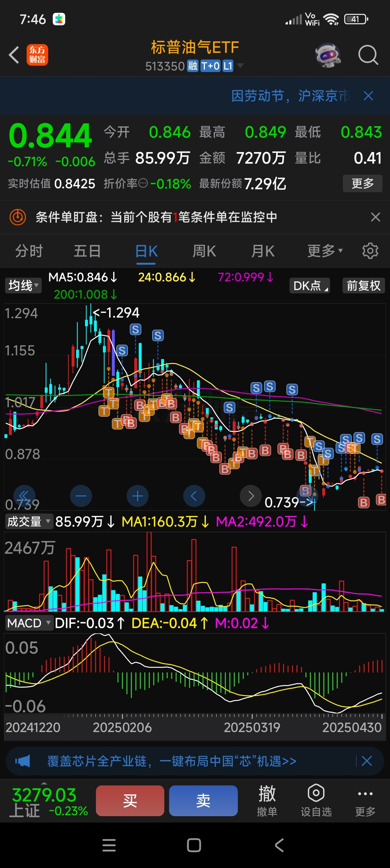Viewport: 390px width, 868px height.
Task: Tap the 0.739-> low price marker
Action: [x=289, y=502]
